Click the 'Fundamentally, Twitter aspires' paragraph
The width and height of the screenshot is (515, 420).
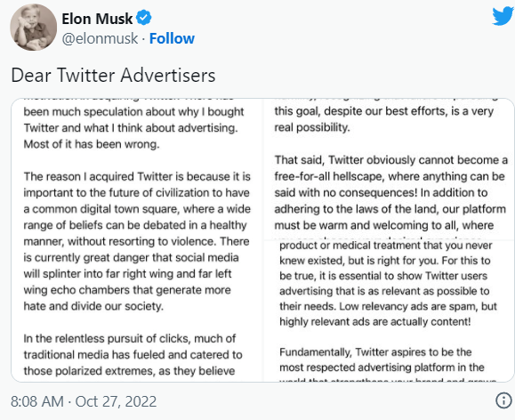382,359
